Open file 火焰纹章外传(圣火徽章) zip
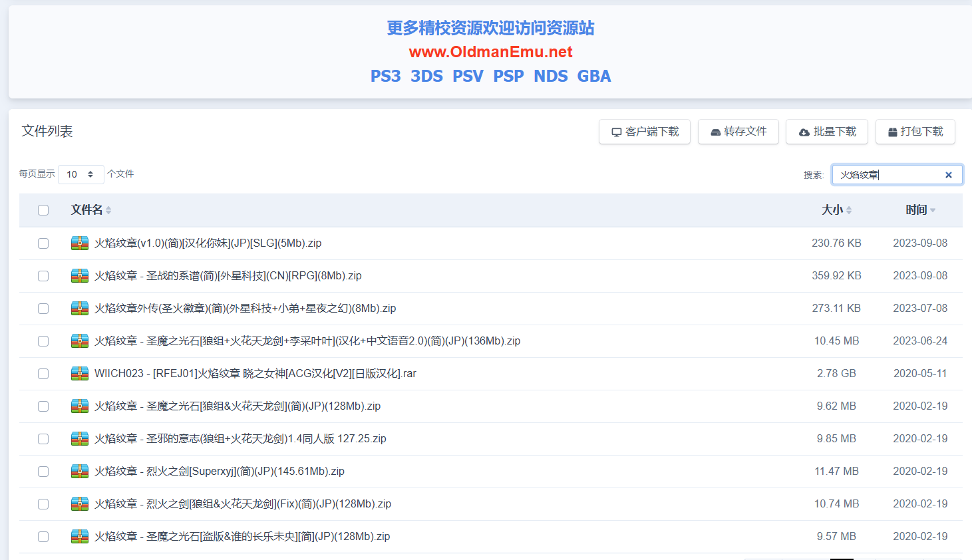This screenshot has height=560, width=972. pyautogui.click(x=245, y=309)
